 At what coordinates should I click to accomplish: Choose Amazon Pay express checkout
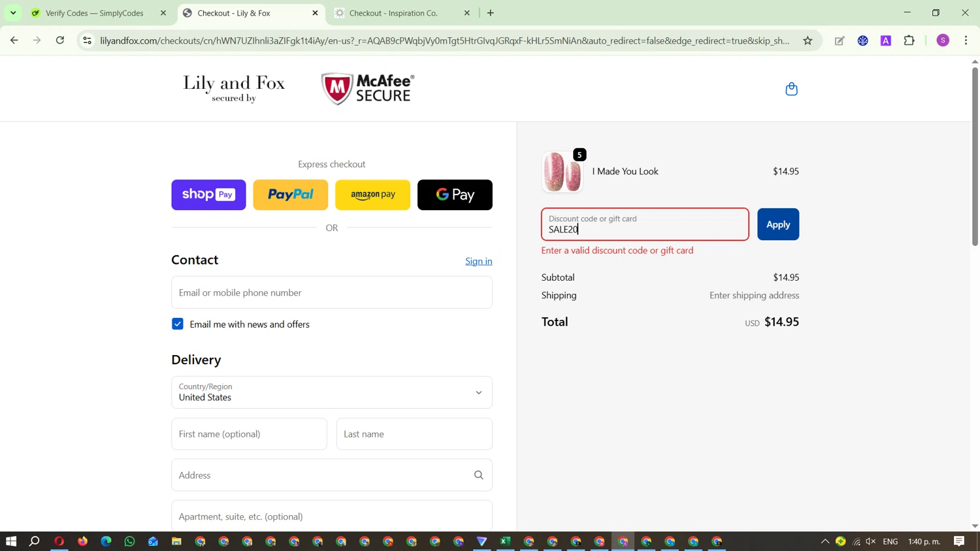(372, 195)
